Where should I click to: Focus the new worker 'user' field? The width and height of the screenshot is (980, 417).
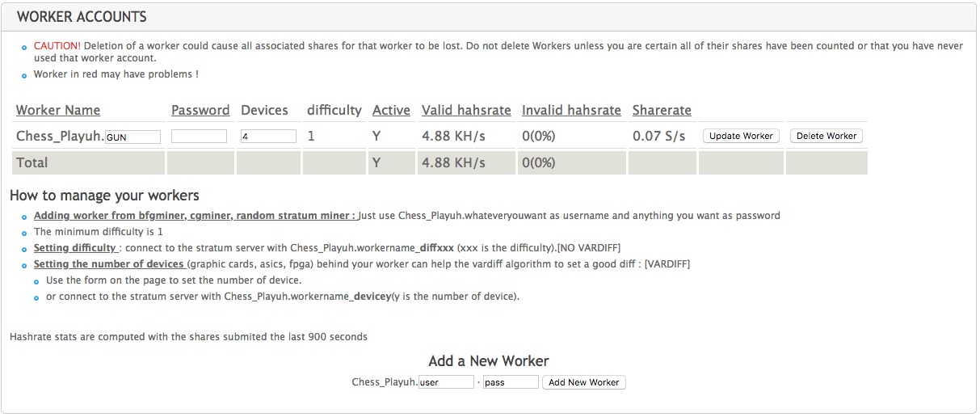point(446,382)
